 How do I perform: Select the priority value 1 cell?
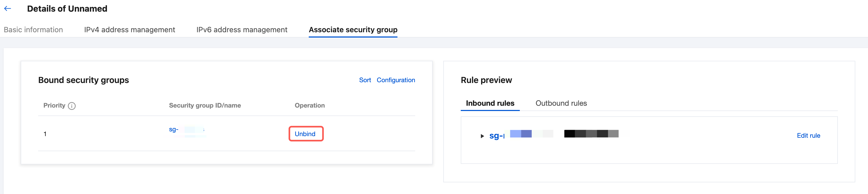pos(45,134)
